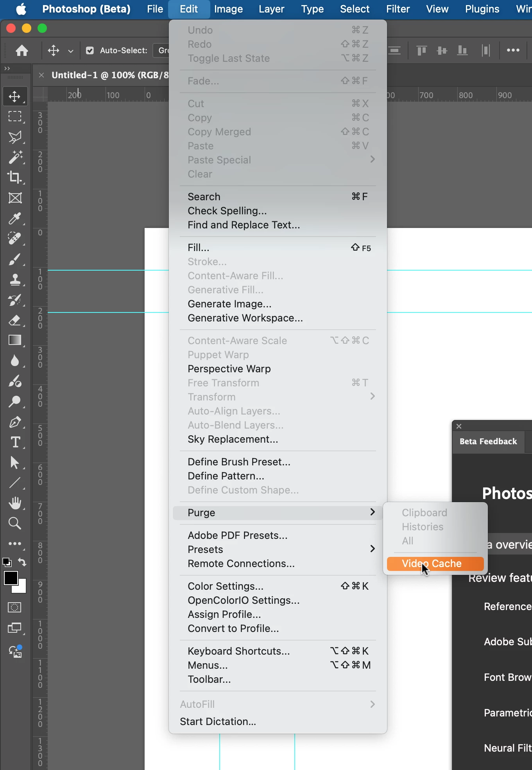Select the Eyedropper tool
This screenshot has height=770, width=532.
click(x=15, y=218)
